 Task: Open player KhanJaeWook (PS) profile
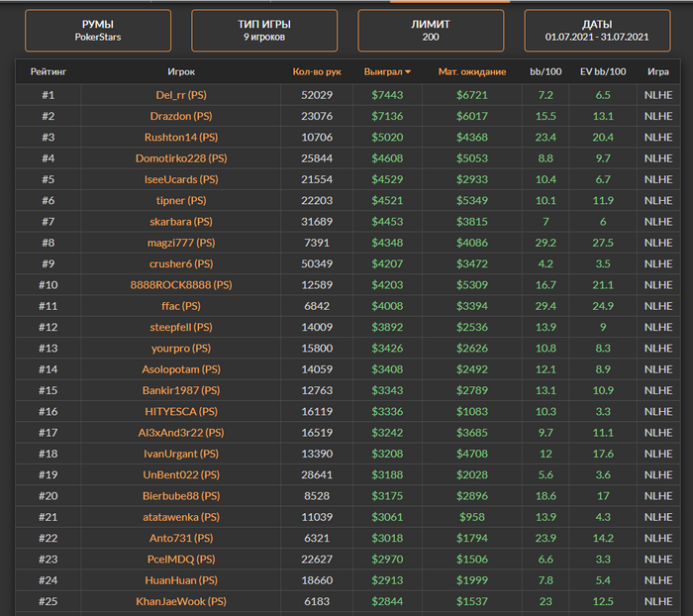[181, 601]
